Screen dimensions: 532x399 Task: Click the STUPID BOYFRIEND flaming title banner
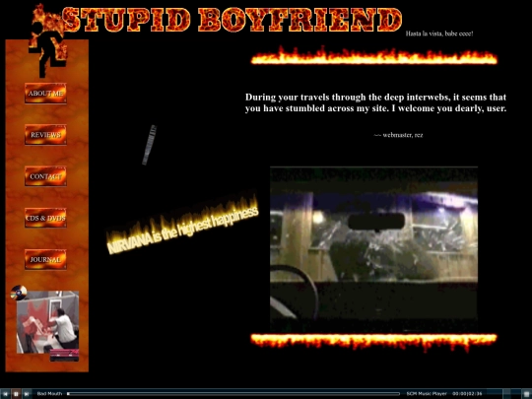pos(233,20)
